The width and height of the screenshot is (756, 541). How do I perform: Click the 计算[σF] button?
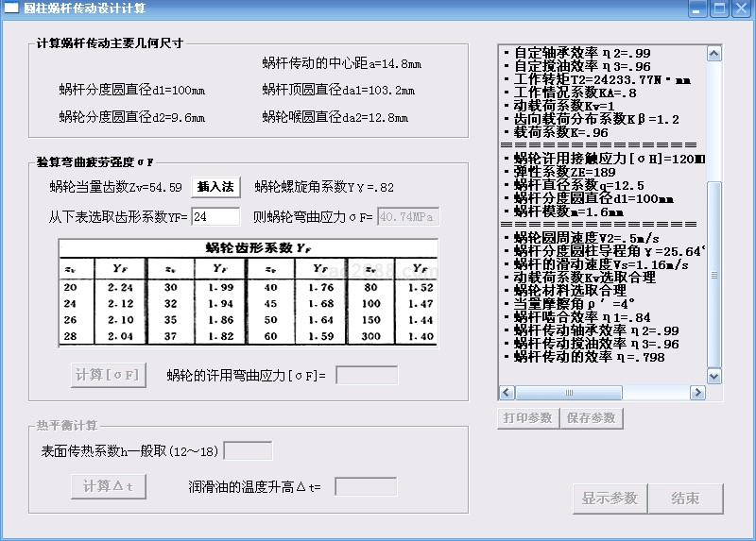109,375
